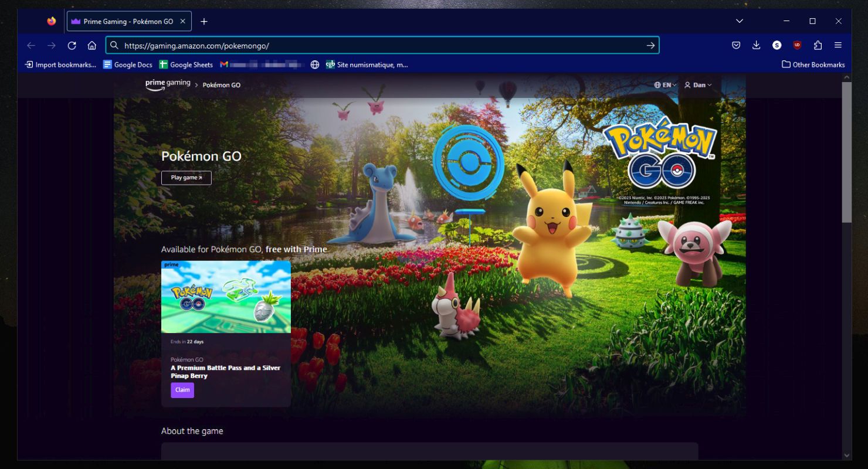Open the Pocket save icon
The width and height of the screenshot is (868, 469).
[736, 45]
